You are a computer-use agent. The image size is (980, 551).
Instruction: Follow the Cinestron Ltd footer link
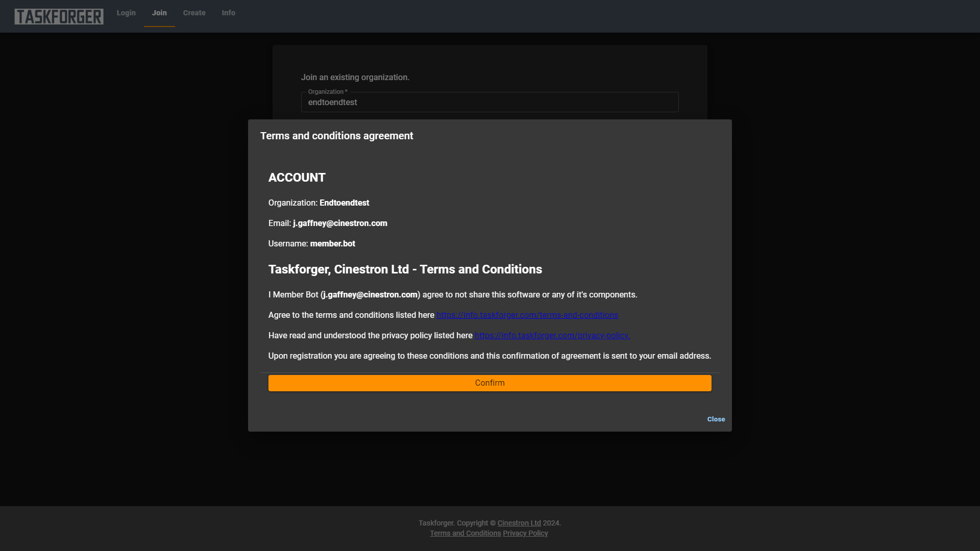[519, 523]
